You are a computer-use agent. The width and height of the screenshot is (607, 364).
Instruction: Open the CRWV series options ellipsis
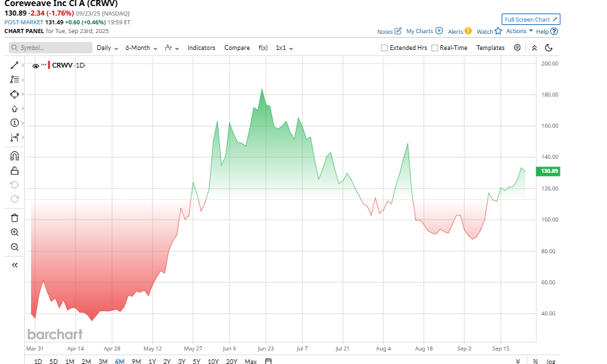tap(44, 64)
